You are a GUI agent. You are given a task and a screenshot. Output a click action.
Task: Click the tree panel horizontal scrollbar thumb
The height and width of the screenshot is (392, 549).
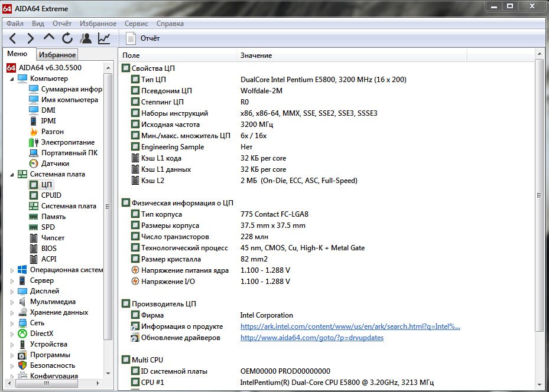[47, 383]
